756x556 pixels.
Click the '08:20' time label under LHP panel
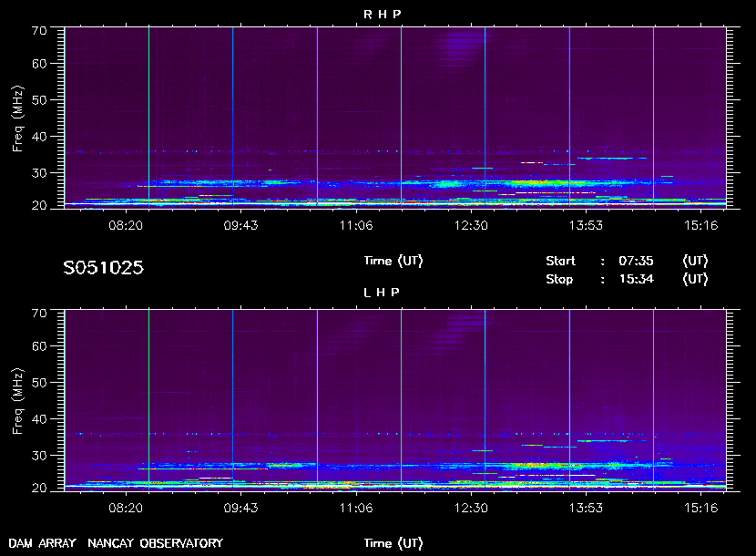click(126, 508)
